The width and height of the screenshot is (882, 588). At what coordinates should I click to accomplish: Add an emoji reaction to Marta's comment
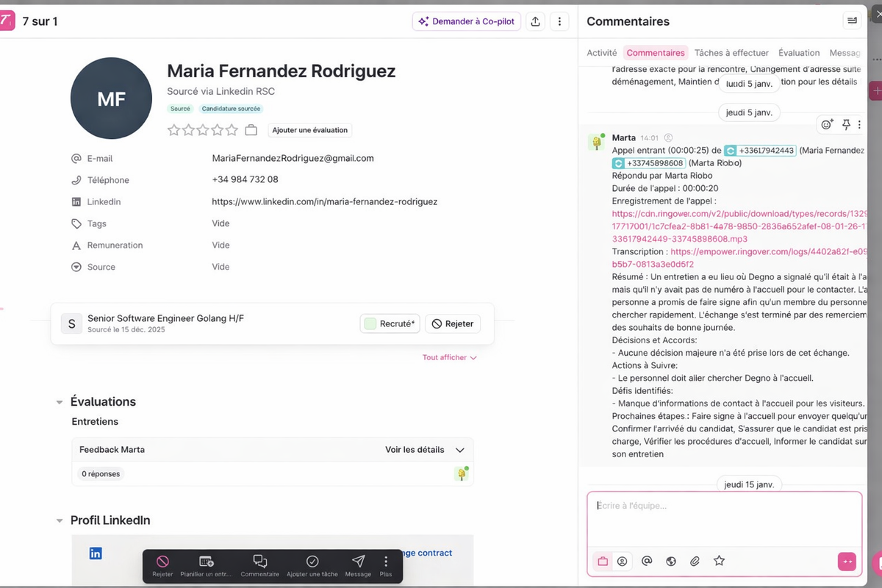click(827, 125)
